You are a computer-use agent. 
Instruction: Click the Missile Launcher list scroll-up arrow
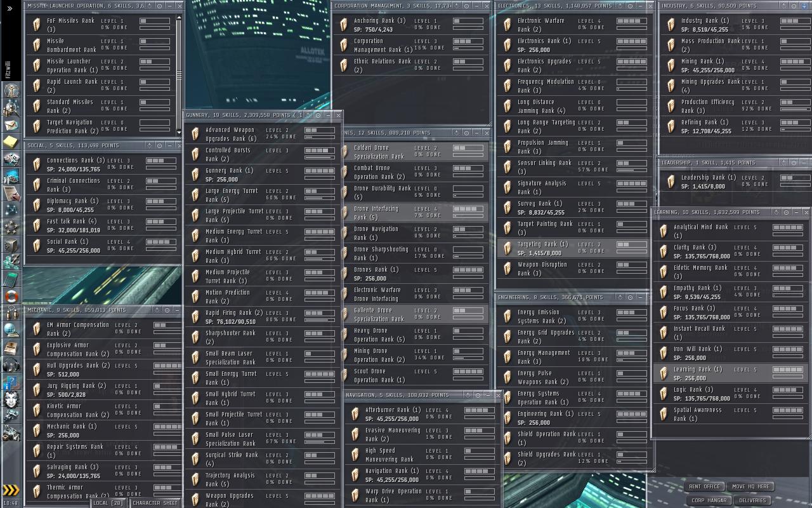(x=179, y=16)
